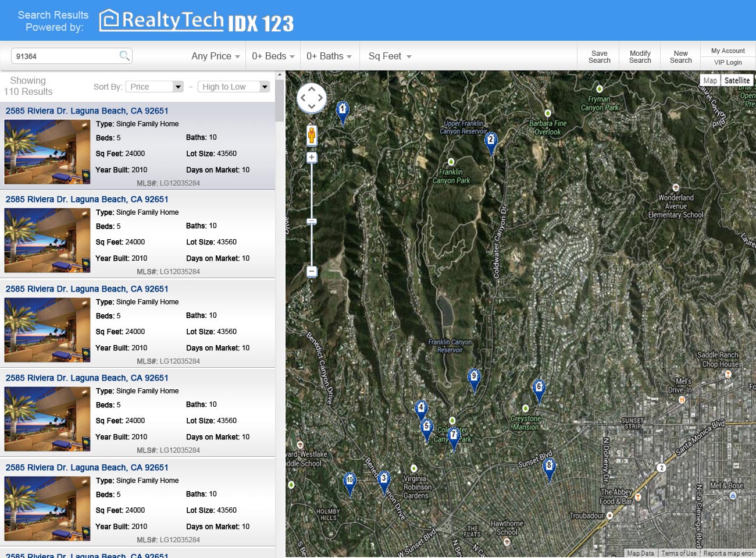The width and height of the screenshot is (756, 558).
Task: Click map marker number 7
Action: pyautogui.click(x=454, y=439)
